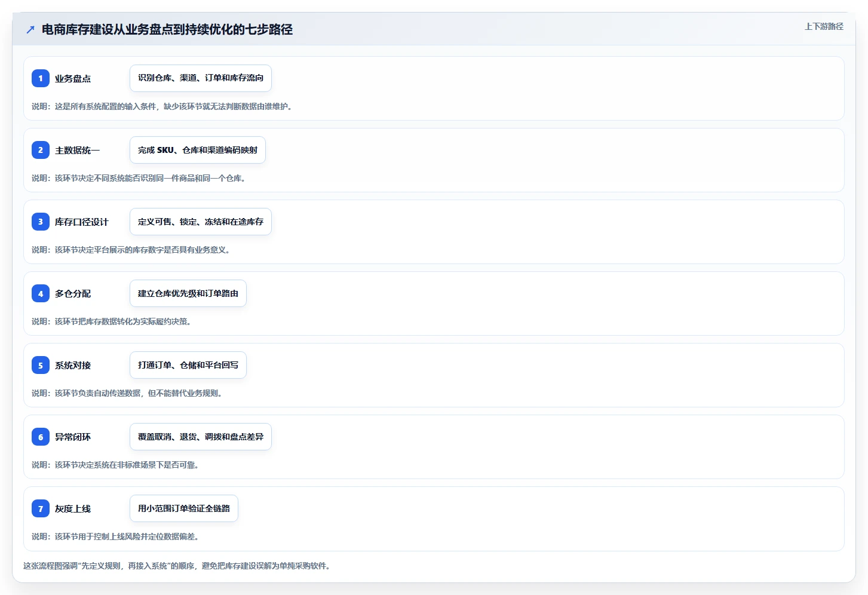Click the note about 平台展示的库存数字
The height and width of the screenshot is (595, 868).
(x=131, y=250)
